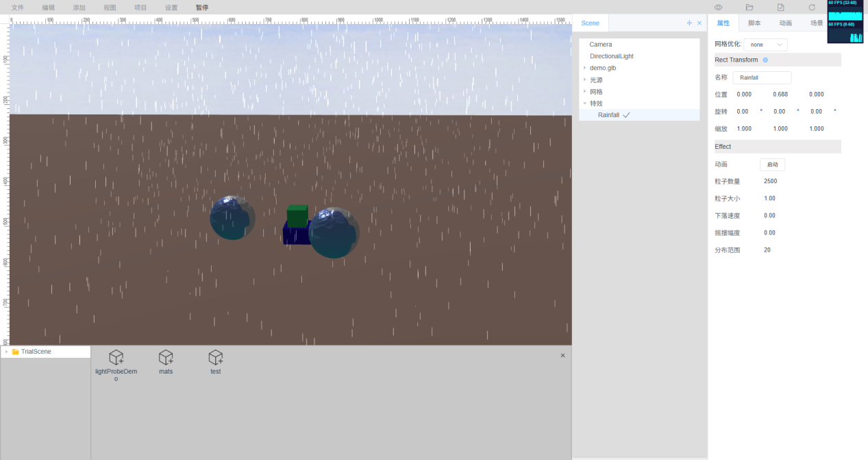
Task: Click the Rect Transform settings icon
Action: 765,60
